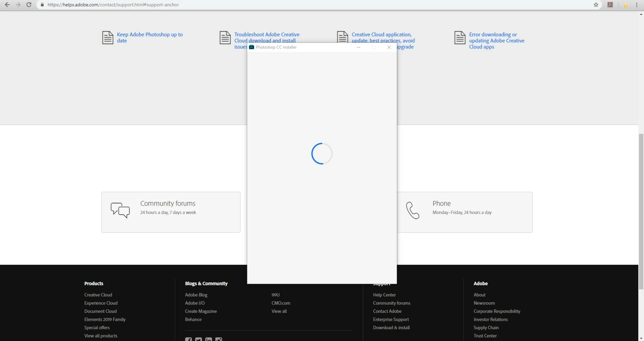
Task: Open Adobe Blog footer link
Action: tap(196, 295)
